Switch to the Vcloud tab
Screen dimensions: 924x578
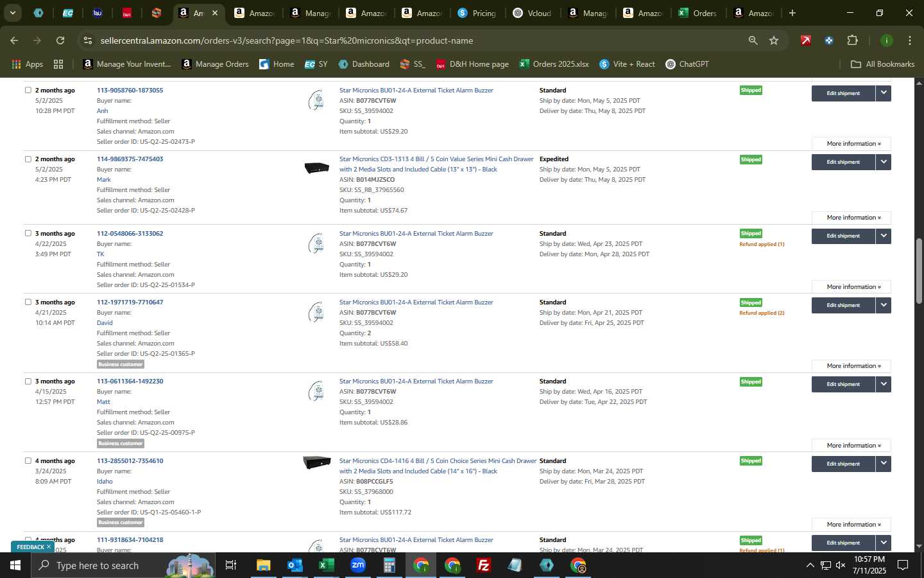coord(533,13)
